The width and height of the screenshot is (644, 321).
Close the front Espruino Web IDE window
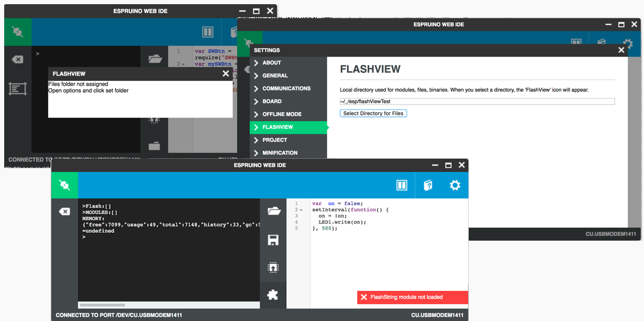(461, 165)
